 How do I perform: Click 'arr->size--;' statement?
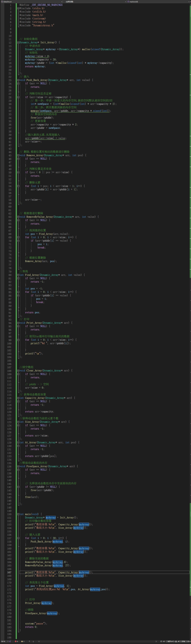click(33, 200)
